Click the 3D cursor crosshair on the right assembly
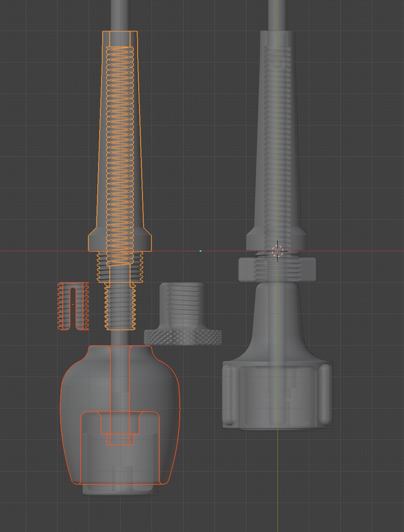404x532 pixels. click(278, 251)
